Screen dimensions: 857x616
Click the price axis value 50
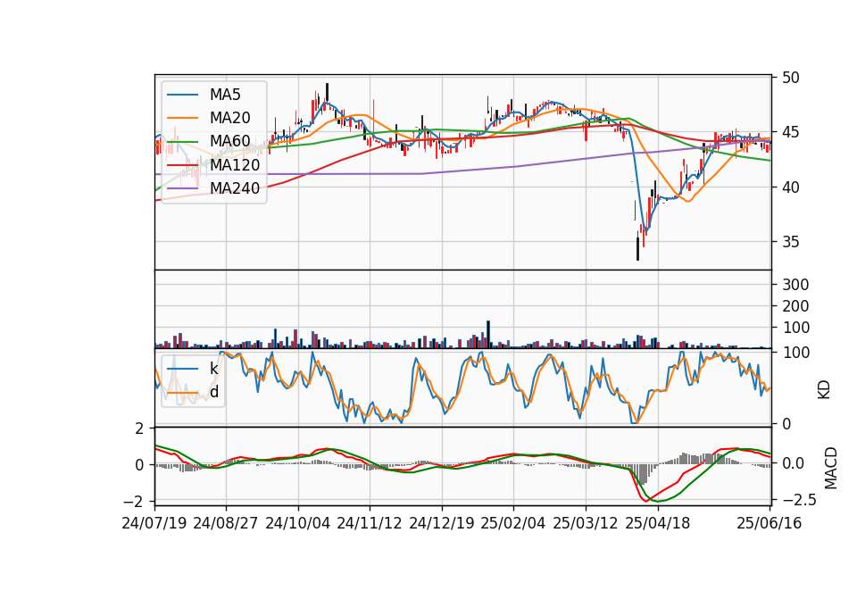(x=790, y=78)
